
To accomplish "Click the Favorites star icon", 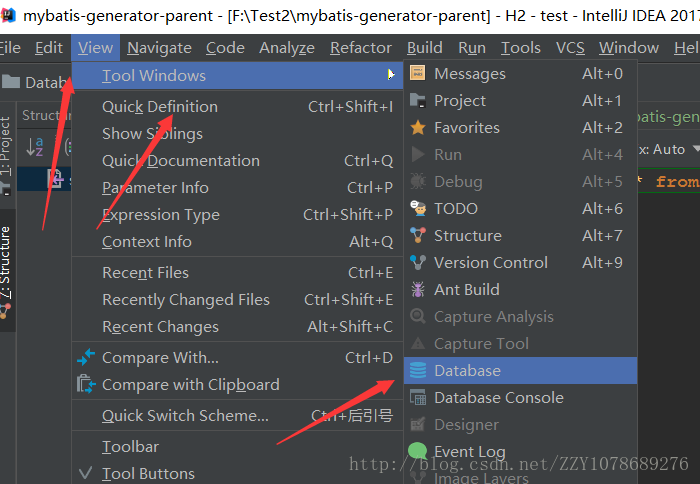I will click(418, 128).
